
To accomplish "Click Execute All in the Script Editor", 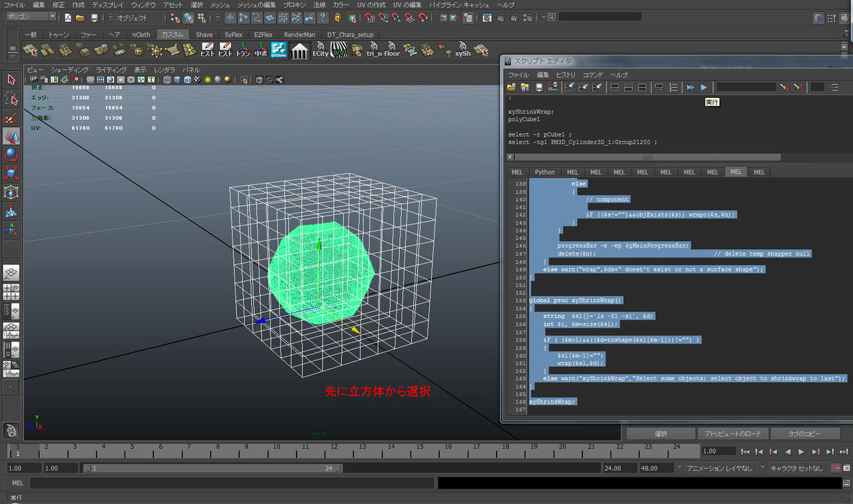I will point(690,87).
